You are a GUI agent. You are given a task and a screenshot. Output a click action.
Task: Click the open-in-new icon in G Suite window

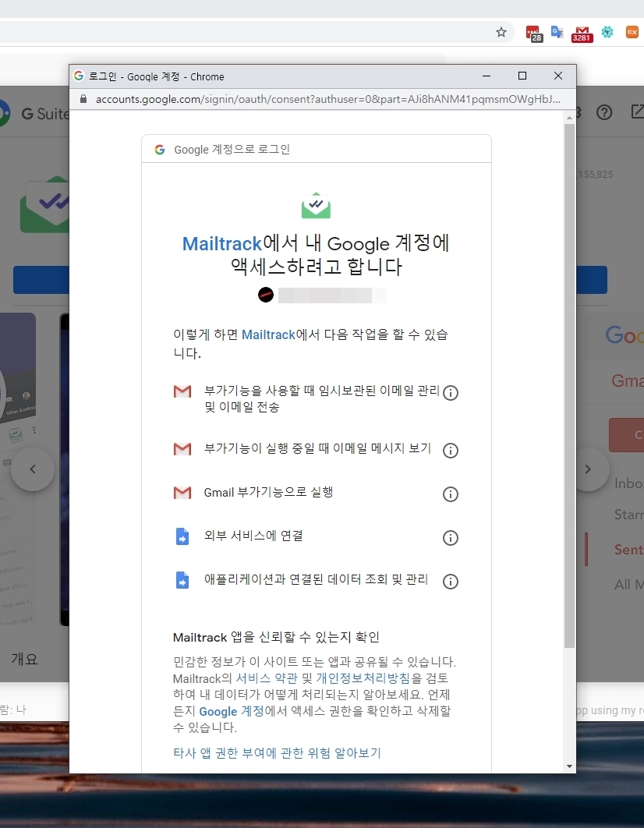coord(637,111)
